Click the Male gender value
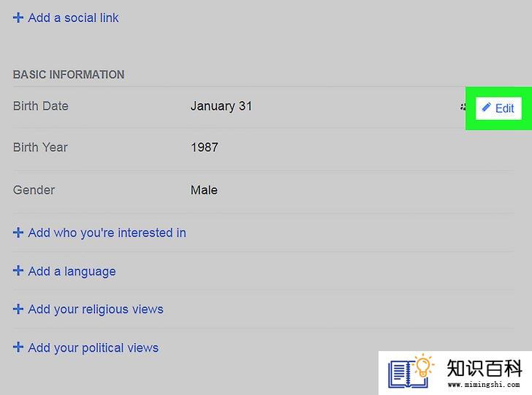The width and height of the screenshot is (532, 395). 204,190
